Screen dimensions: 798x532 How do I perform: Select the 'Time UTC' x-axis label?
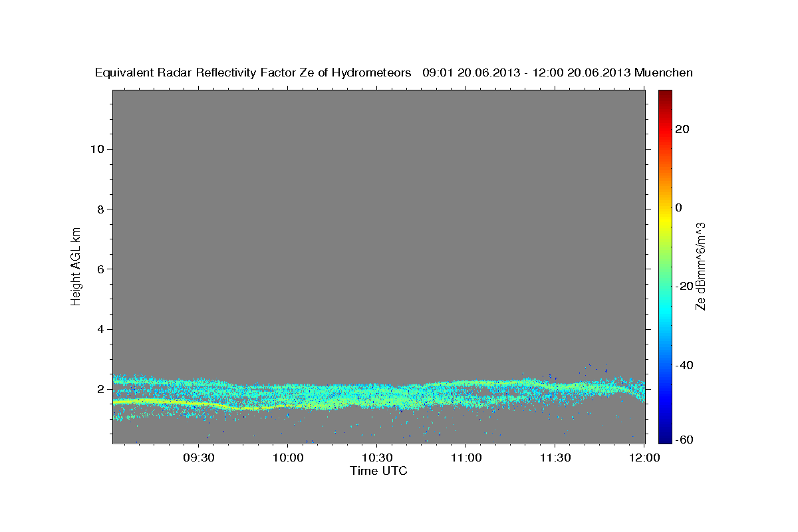click(378, 471)
